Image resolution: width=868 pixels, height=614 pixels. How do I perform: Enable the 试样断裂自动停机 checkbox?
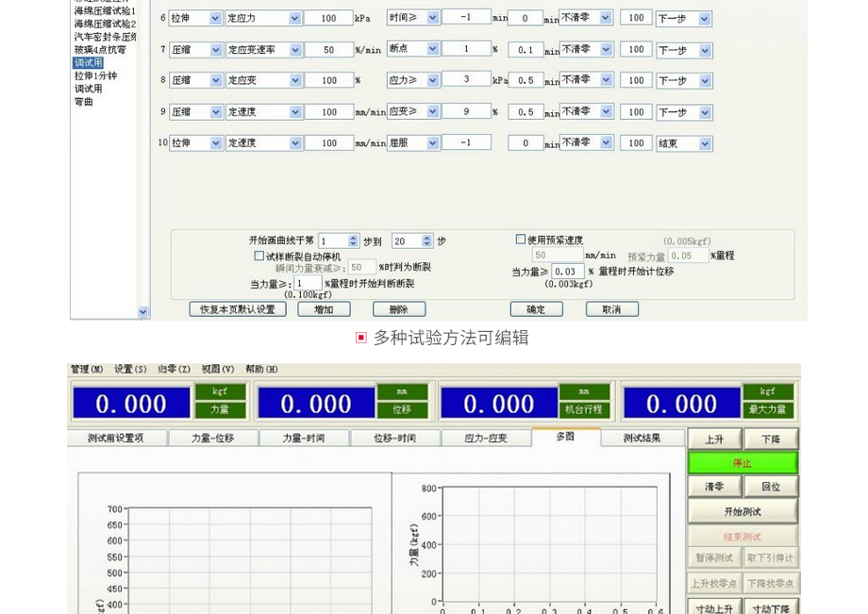[259, 256]
